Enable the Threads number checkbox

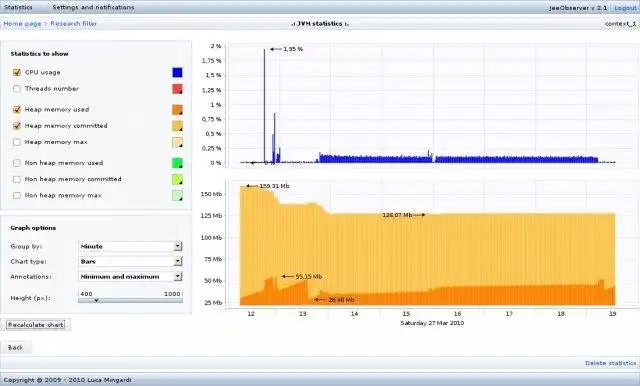[17, 89]
